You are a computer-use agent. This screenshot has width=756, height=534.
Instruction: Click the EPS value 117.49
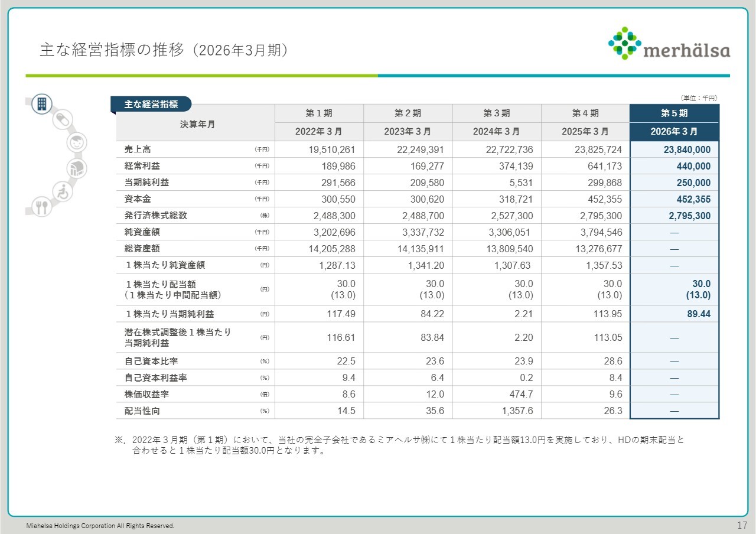341,314
